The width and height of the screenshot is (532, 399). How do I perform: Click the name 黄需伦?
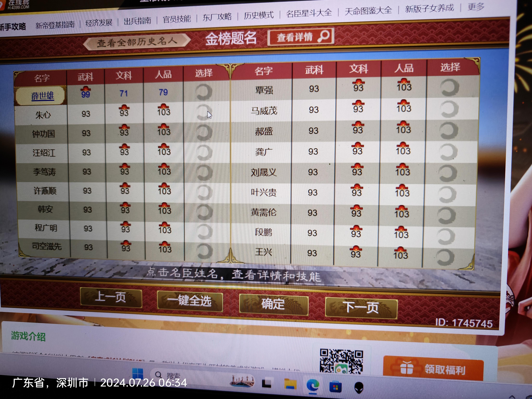(x=264, y=212)
